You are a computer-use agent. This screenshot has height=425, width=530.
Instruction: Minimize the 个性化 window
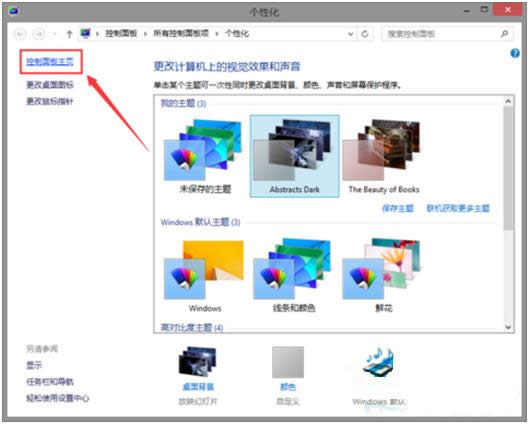(x=467, y=11)
